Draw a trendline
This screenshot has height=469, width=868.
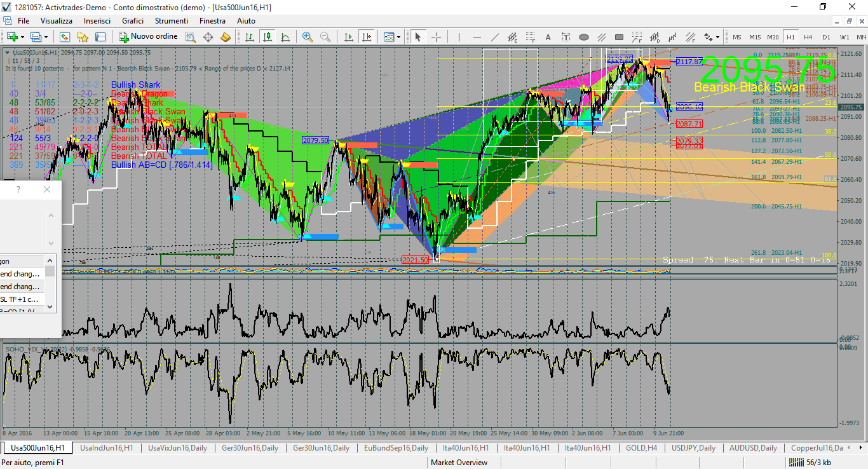point(494,37)
